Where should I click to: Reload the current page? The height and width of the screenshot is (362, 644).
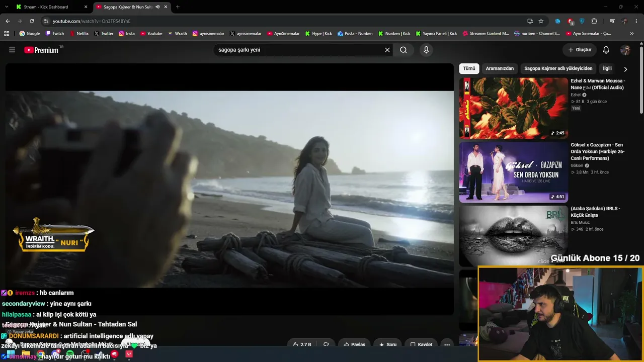tap(32, 21)
